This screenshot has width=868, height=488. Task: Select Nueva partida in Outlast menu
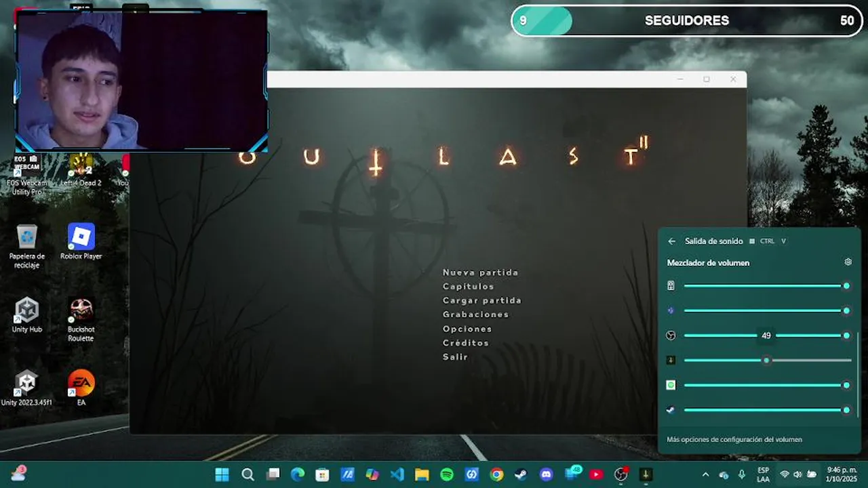click(480, 272)
